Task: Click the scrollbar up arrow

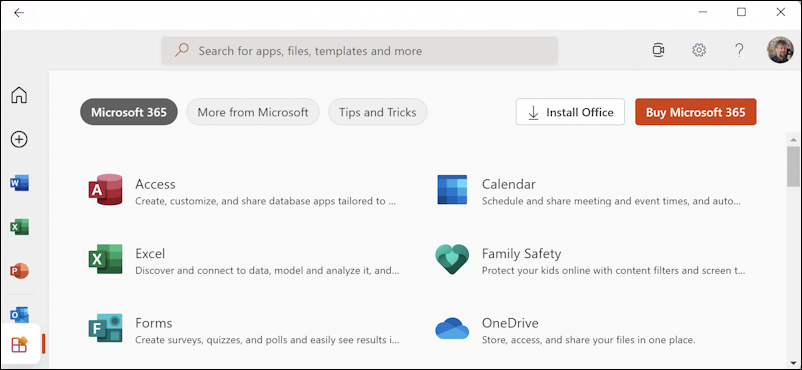Action: click(x=793, y=139)
